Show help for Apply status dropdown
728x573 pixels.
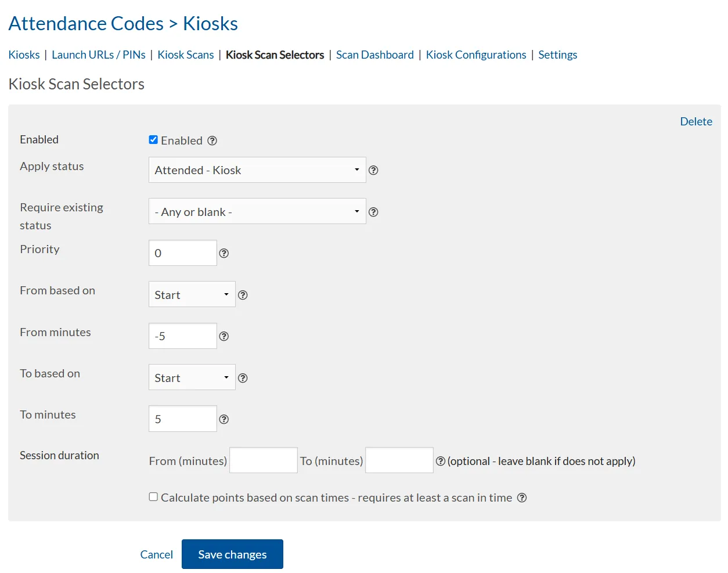374,170
